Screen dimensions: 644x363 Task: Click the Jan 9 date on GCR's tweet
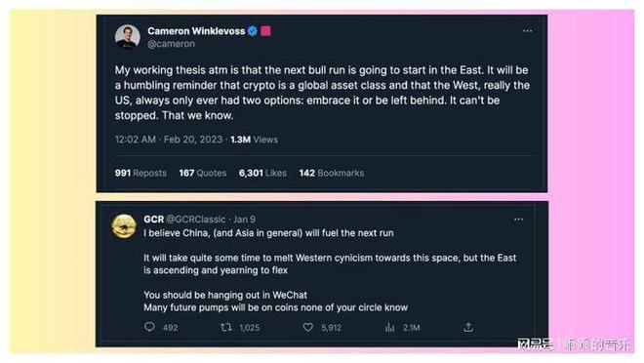click(244, 220)
